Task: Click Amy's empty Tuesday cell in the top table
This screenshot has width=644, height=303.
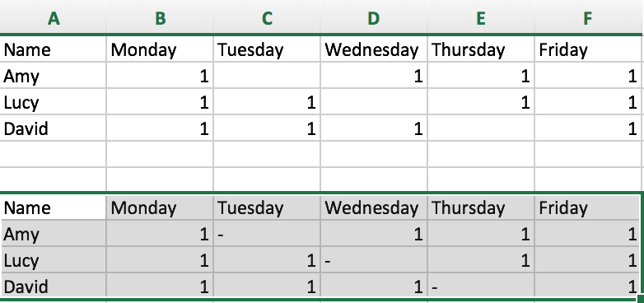Action: pos(267,76)
